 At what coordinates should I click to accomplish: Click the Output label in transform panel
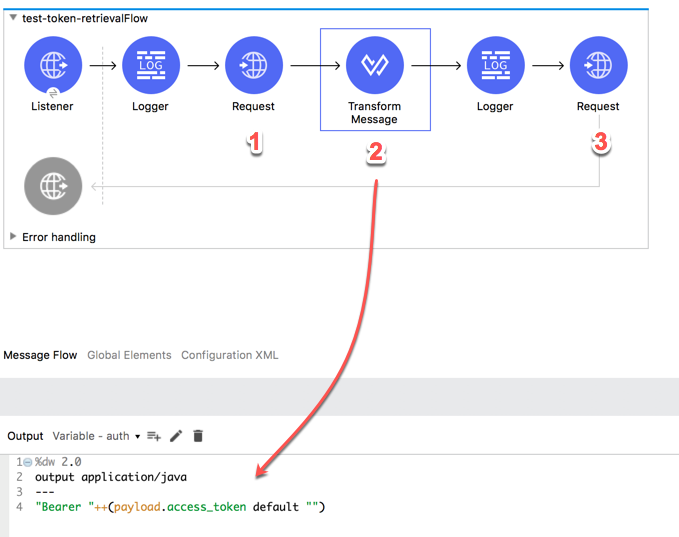tap(25, 436)
